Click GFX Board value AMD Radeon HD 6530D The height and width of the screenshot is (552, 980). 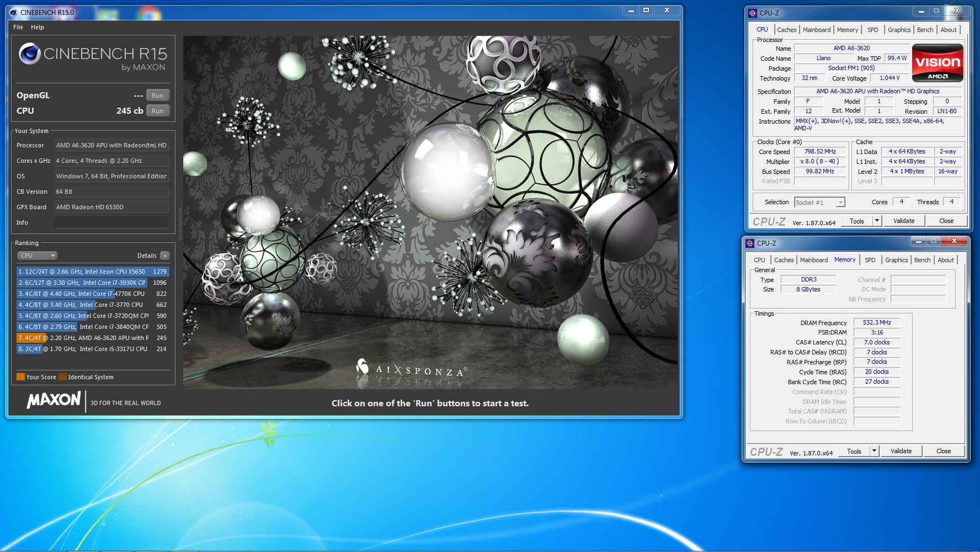click(x=111, y=207)
